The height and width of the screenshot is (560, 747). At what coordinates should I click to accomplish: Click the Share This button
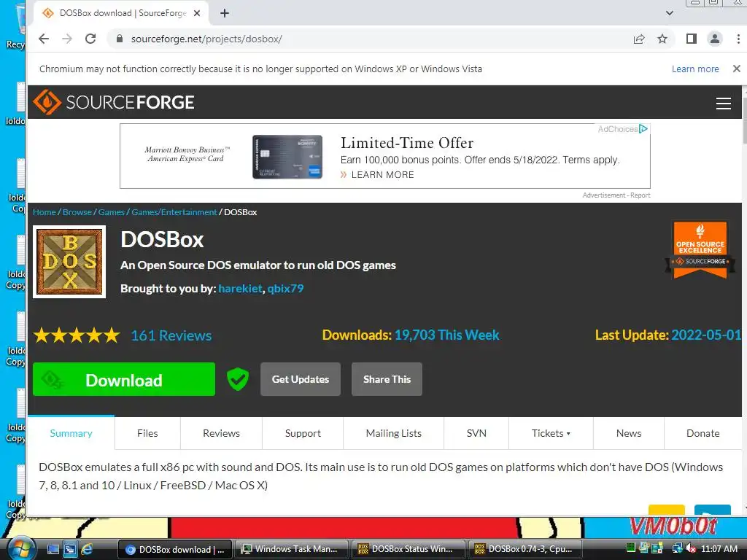(x=387, y=379)
